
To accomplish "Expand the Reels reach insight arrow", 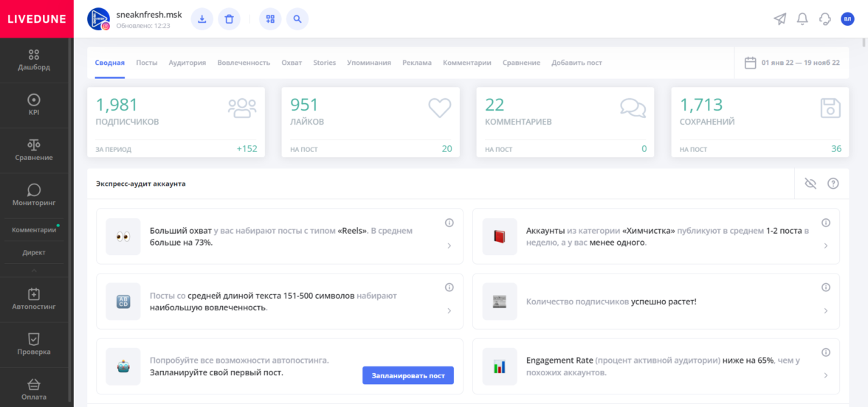I will pyautogui.click(x=449, y=246).
